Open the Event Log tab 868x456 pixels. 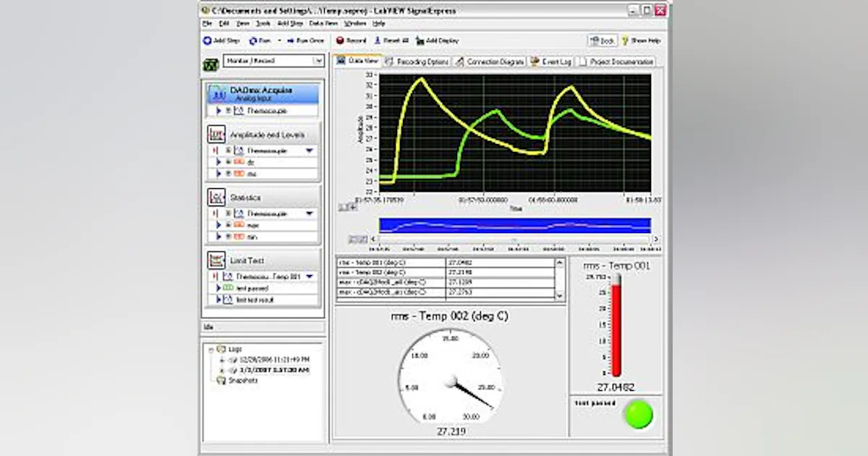pyautogui.click(x=551, y=62)
